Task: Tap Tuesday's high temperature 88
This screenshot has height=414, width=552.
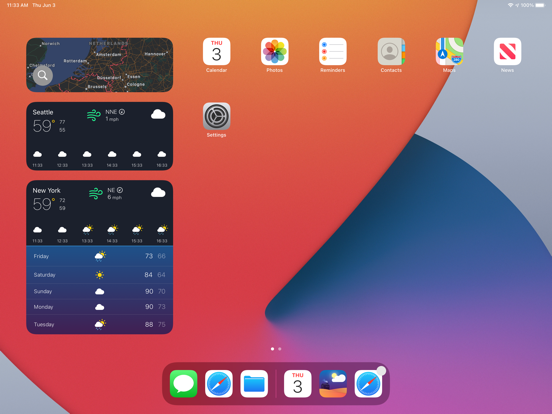Action: pos(149,325)
